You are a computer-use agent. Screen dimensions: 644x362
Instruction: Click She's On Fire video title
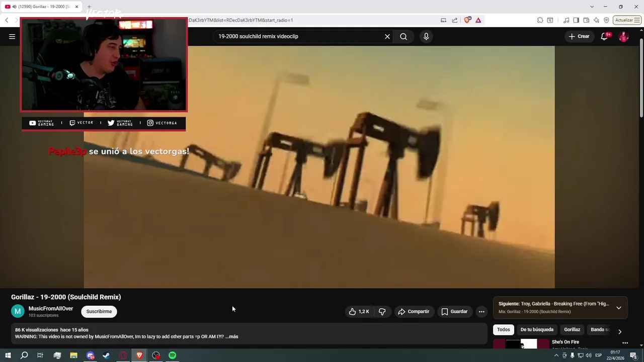click(566, 342)
